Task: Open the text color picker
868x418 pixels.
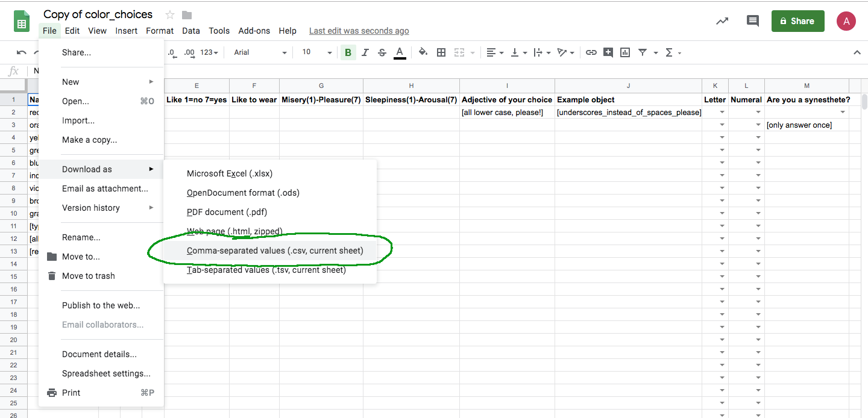Action: click(x=399, y=52)
